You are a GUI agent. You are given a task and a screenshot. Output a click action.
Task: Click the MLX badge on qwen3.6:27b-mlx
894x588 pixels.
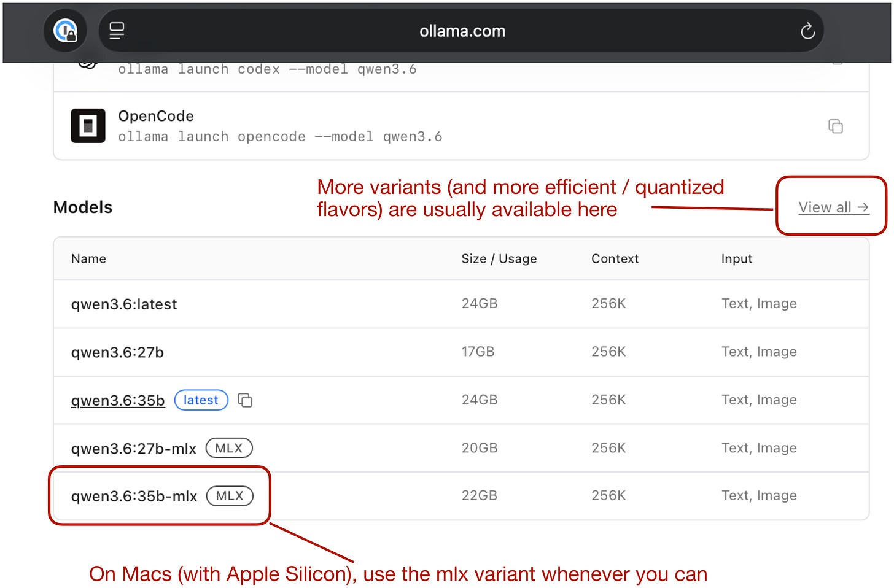(228, 448)
